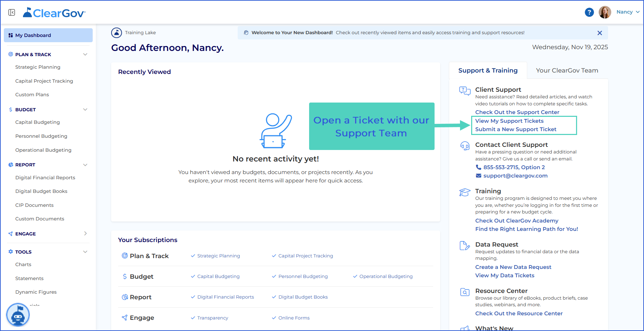Viewport: 644px width, 331px height.
Task: Open the Nancy user menu dropdown
Action: click(628, 12)
